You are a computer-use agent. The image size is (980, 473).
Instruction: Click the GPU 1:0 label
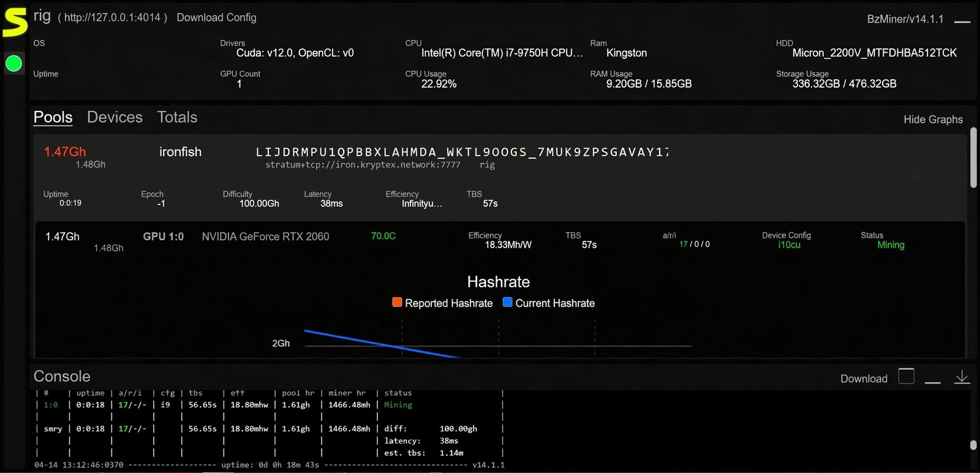pos(163,236)
